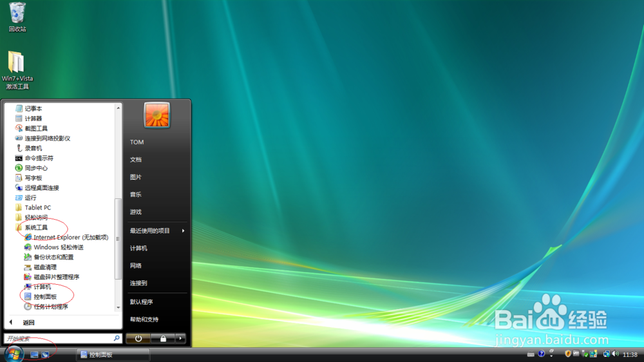Open shutdown options arrow beside lock
This screenshot has width=644, height=362.
click(x=181, y=339)
